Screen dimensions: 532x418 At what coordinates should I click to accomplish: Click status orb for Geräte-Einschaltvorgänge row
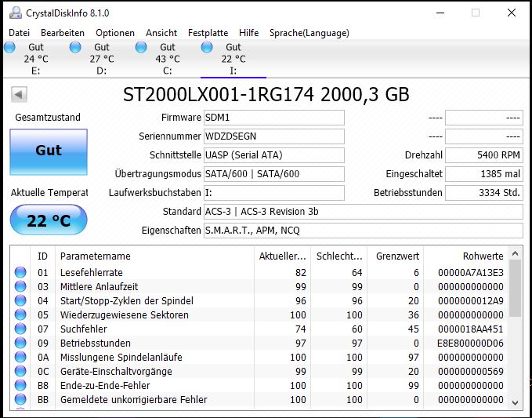(x=20, y=371)
